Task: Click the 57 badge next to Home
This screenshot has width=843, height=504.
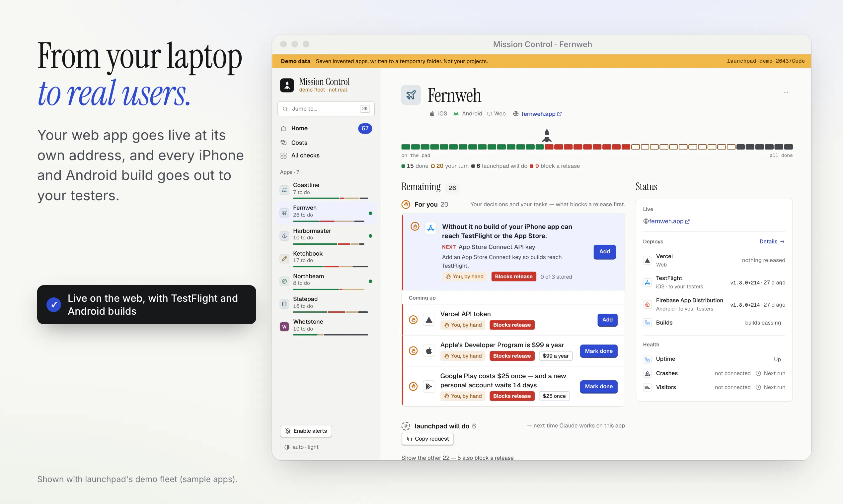Action: point(365,128)
